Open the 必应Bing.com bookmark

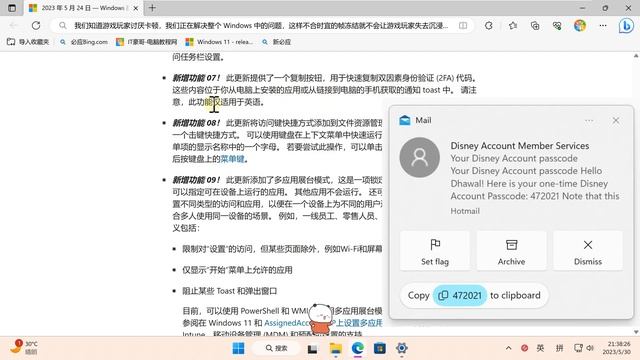tap(84, 42)
